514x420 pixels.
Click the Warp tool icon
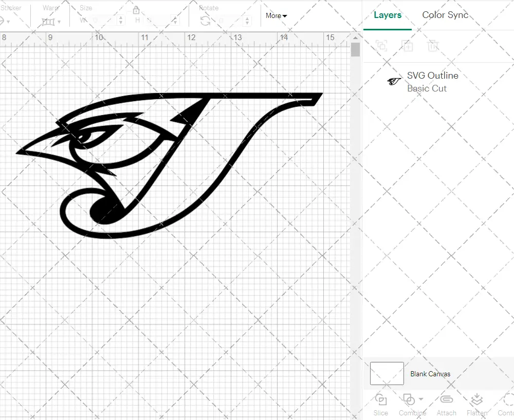pos(48,22)
